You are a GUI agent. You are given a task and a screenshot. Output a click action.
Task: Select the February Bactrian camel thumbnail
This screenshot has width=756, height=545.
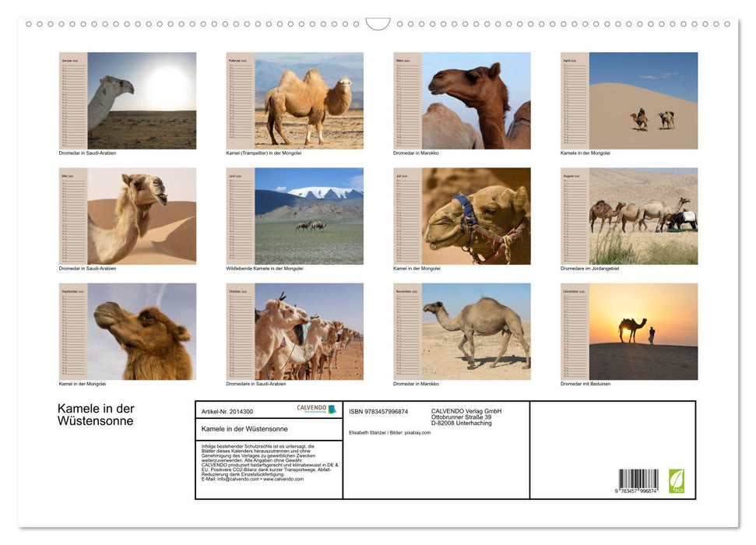pos(308,100)
